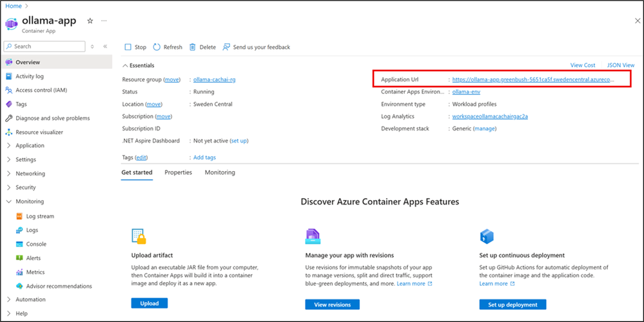This screenshot has height=322, width=644.
Task: Open the more options ellipsis beside ollama-app
Action: pyautogui.click(x=104, y=21)
